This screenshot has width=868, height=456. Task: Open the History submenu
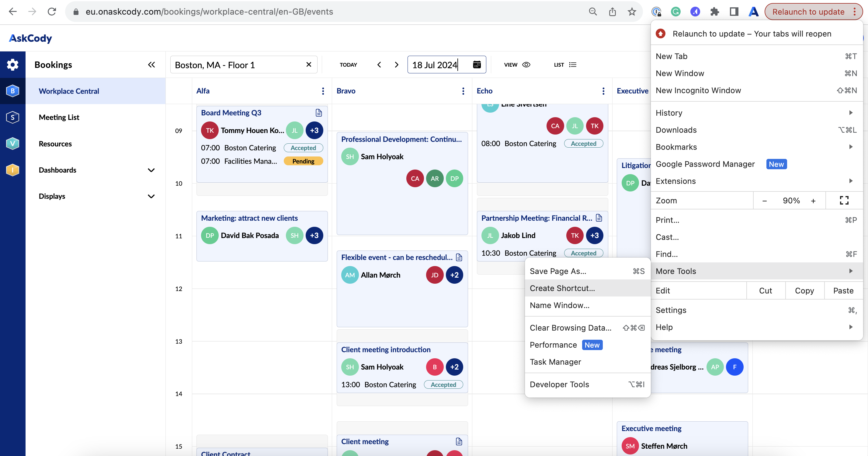757,113
